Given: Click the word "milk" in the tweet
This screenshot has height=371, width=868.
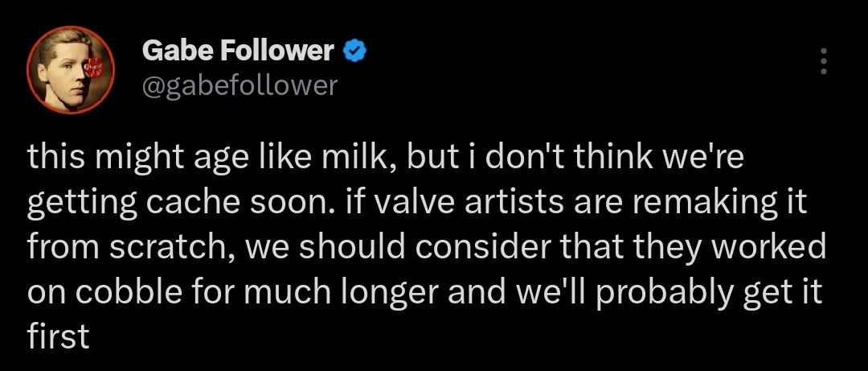Looking at the screenshot, I should [352, 157].
